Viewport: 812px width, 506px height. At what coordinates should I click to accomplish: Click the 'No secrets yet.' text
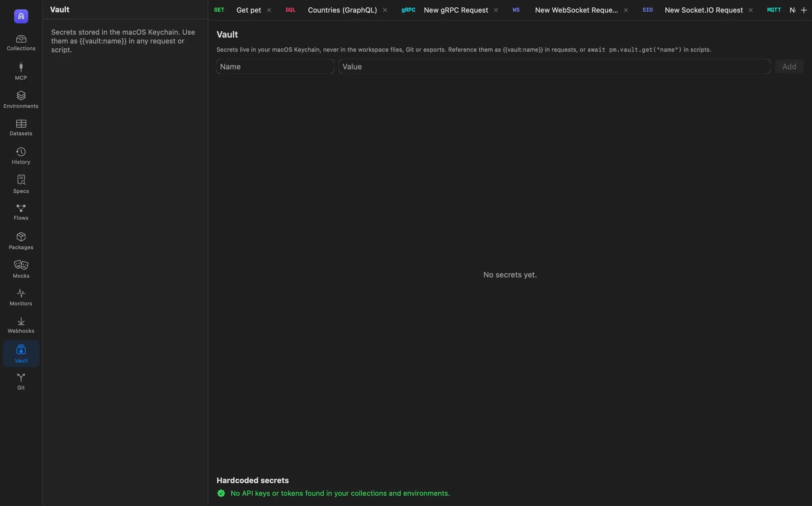(x=510, y=275)
